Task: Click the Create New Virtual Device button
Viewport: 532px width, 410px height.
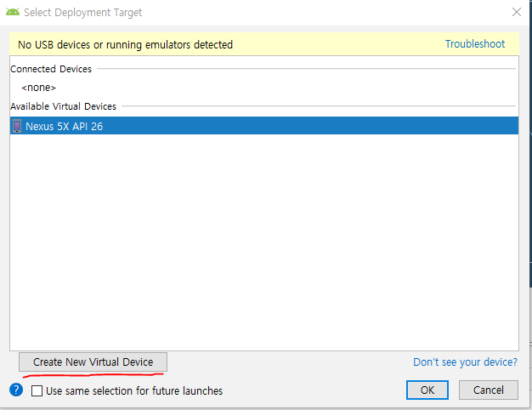Action: pyautogui.click(x=93, y=362)
